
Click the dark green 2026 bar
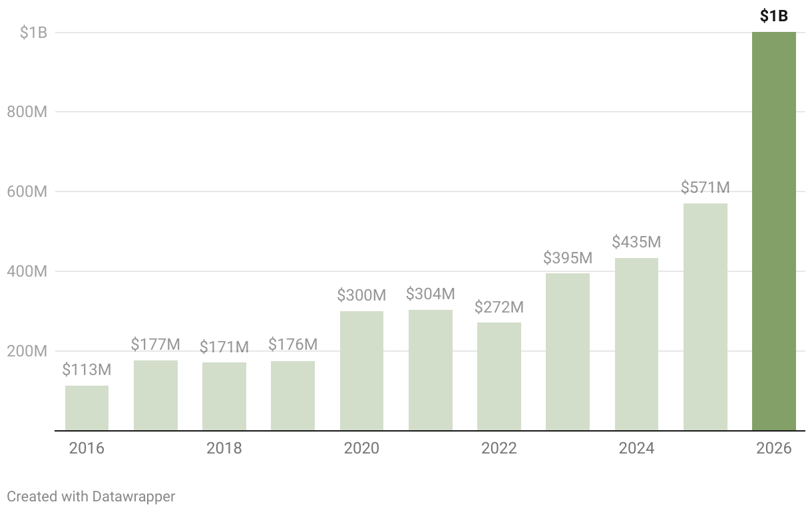coord(773,231)
